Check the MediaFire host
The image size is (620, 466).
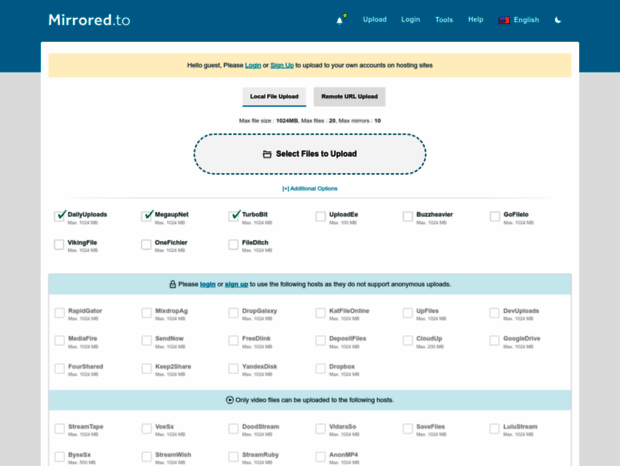click(x=60, y=341)
